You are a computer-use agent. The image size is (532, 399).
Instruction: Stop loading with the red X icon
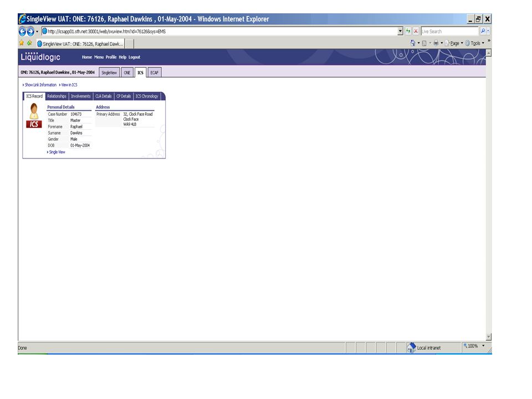[416, 31]
